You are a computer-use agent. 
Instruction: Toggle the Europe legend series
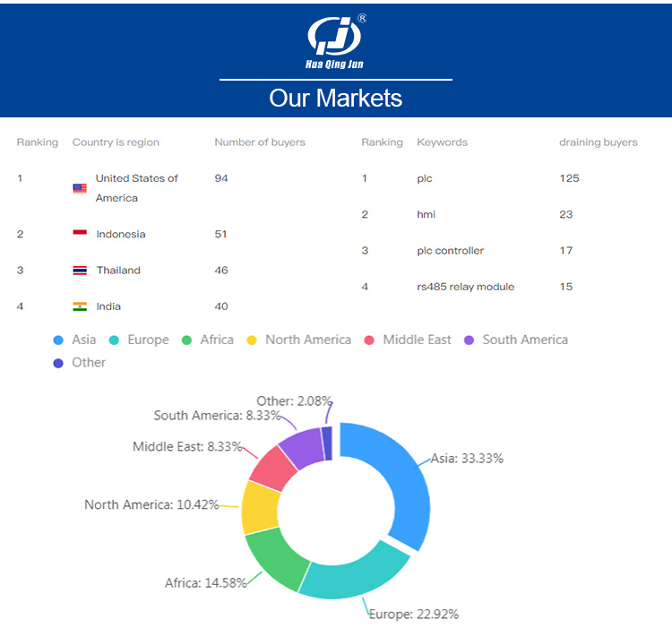[x=139, y=340]
